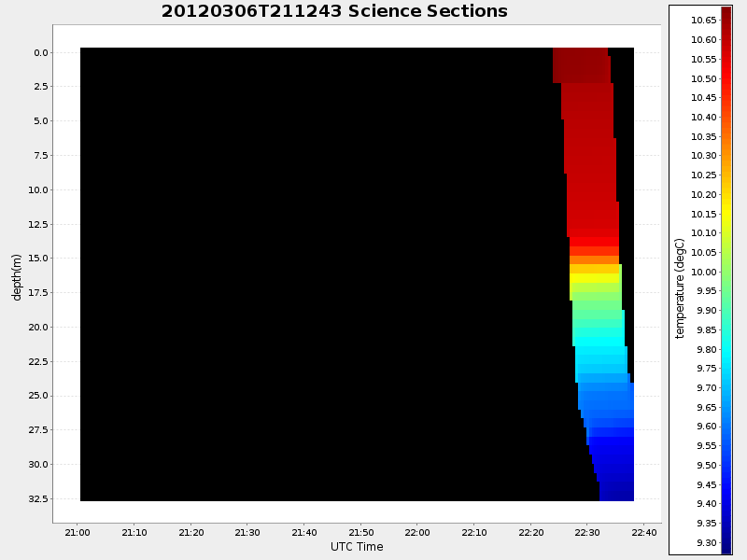Pick the 10.60 colorbar value
The height and width of the screenshot is (560, 747).
click(x=704, y=39)
